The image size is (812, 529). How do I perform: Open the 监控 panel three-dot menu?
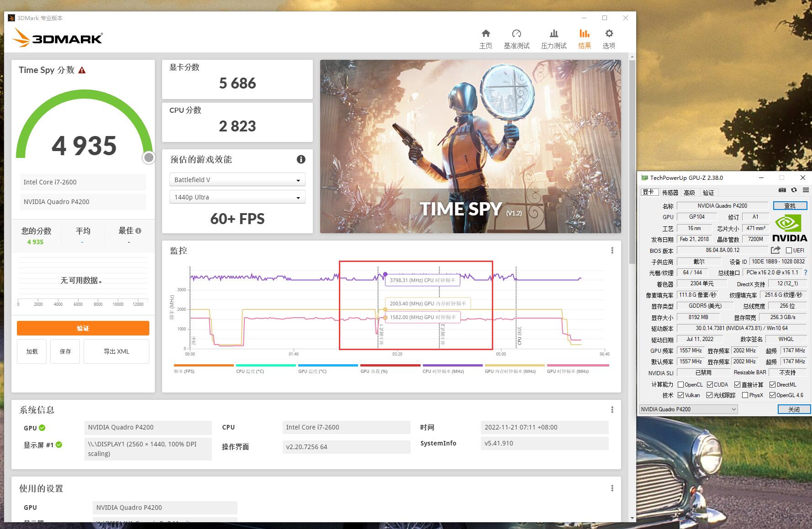612,251
